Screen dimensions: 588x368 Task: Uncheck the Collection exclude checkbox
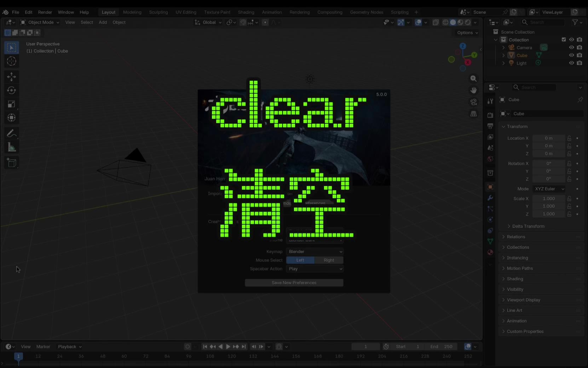pyautogui.click(x=564, y=40)
